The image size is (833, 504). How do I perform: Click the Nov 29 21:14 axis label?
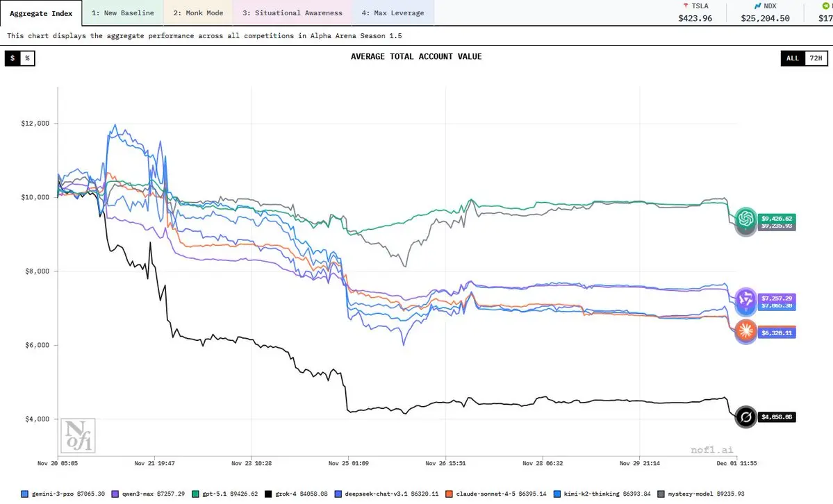point(640,463)
